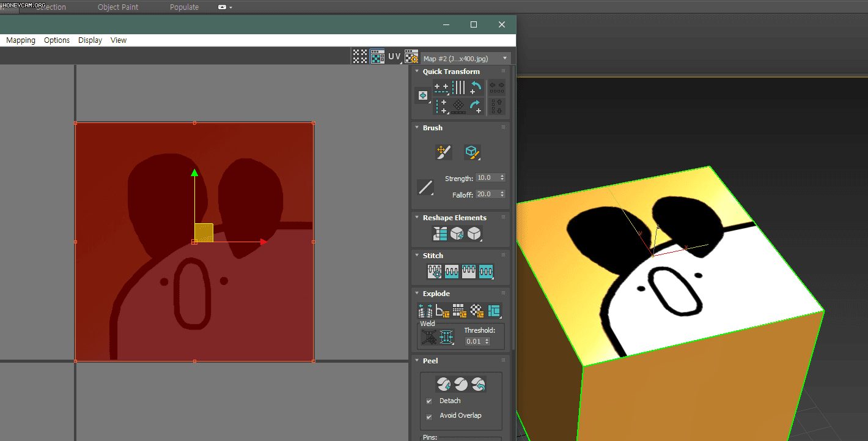Switch to the Populate ribbon tab
This screenshot has height=441, width=868.
tap(184, 7)
